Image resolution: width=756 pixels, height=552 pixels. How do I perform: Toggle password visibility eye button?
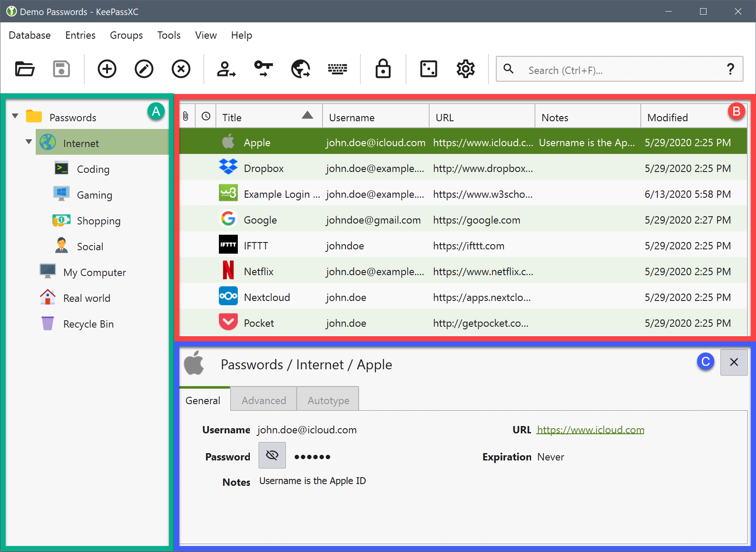pyautogui.click(x=272, y=455)
